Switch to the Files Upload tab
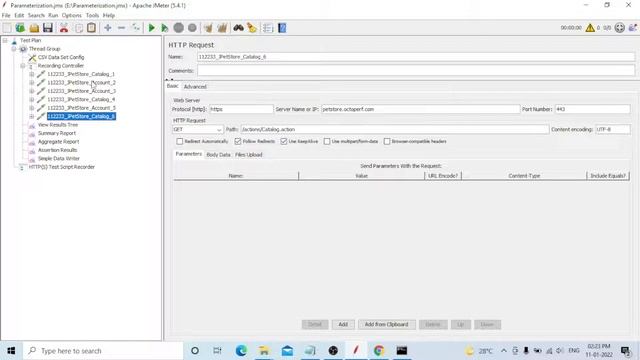This screenshot has width=640, height=360. [x=249, y=155]
